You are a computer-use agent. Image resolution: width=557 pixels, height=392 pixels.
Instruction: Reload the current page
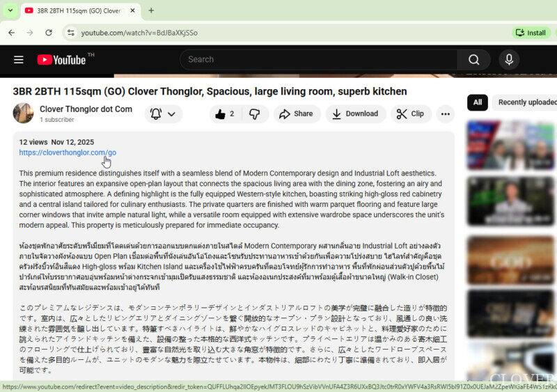[x=49, y=33]
